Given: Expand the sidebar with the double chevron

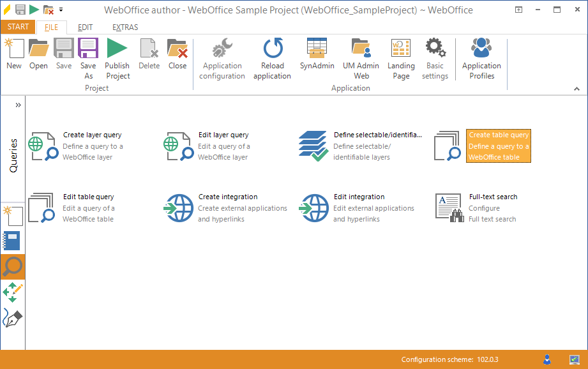Looking at the screenshot, I should [x=18, y=105].
